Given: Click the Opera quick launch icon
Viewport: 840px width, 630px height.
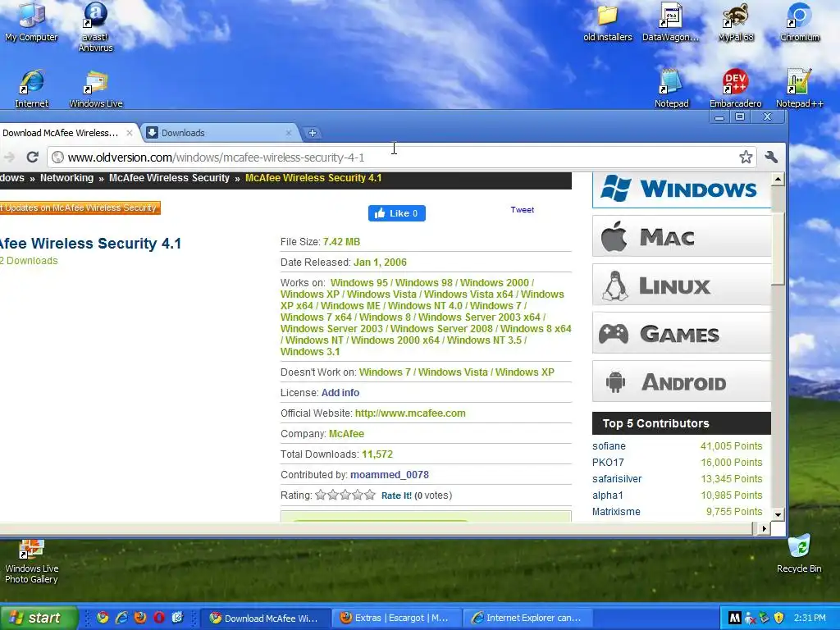Looking at the screenshot, I should click(159, 618).
